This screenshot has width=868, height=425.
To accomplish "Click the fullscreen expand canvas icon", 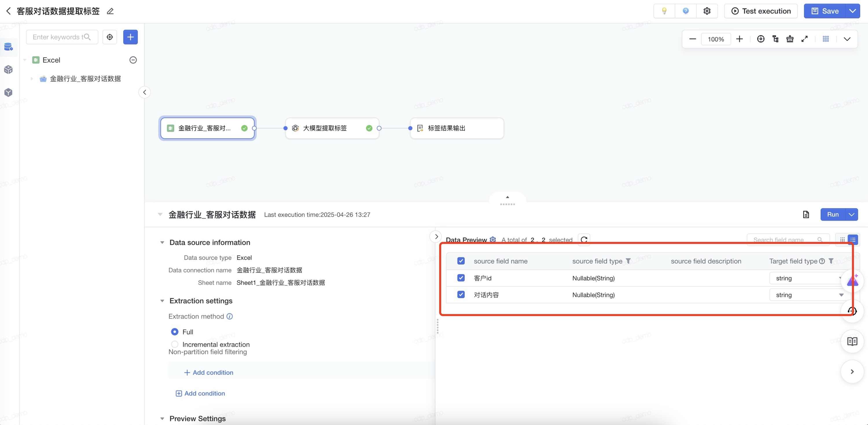I will 804,39.
